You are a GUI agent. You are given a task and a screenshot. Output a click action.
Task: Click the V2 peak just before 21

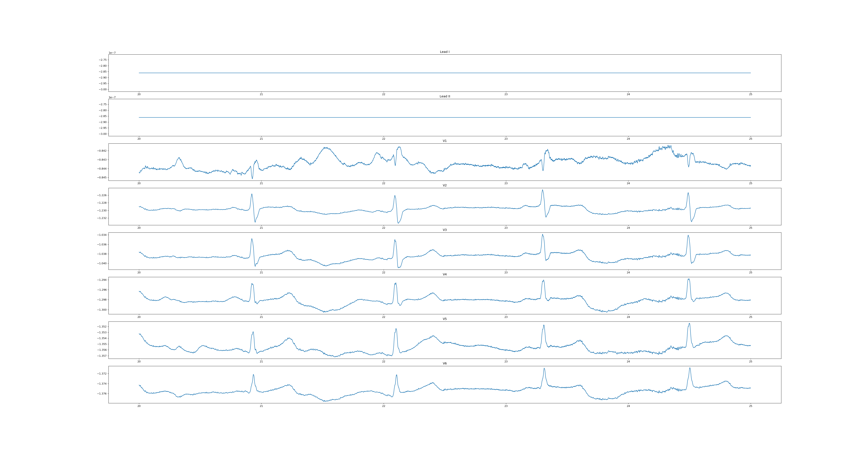252,194
